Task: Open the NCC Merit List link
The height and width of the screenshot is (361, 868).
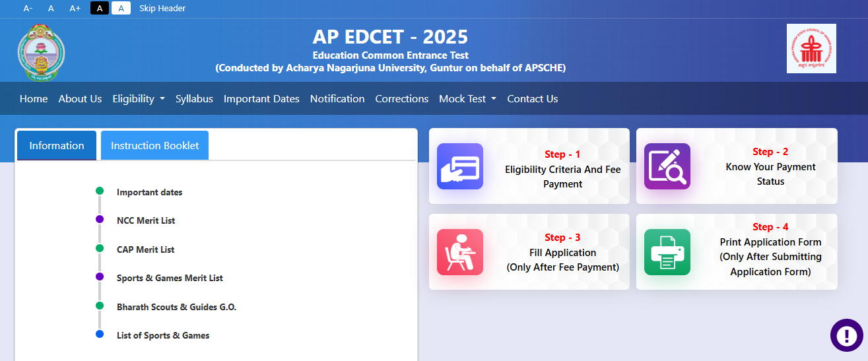Action: point(146,220)
